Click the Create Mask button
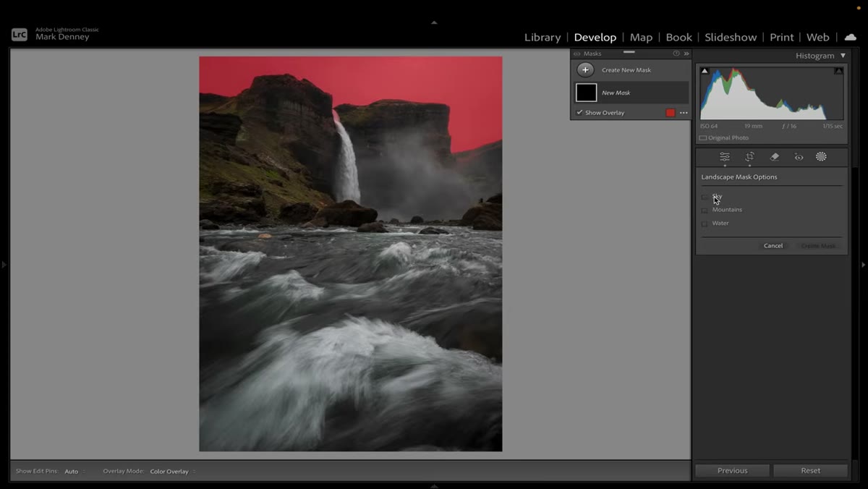The image size is (868, 489). coord(818,246)
